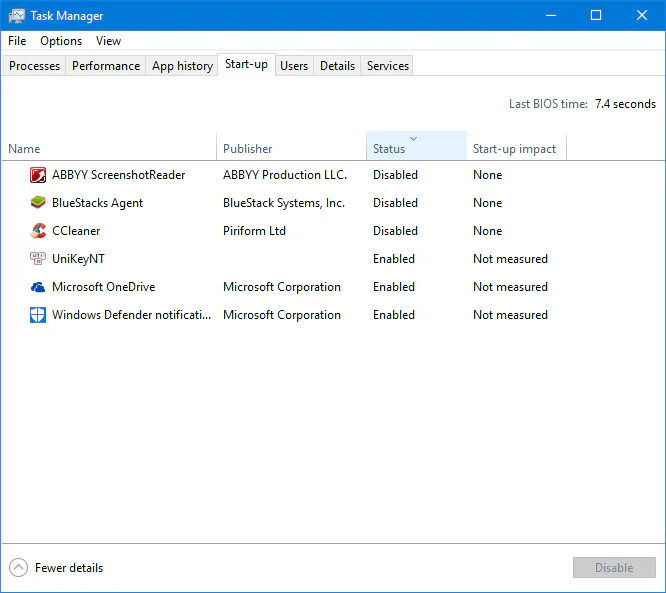Click publisher ABBYY Production LLC.

pos(285,175)
